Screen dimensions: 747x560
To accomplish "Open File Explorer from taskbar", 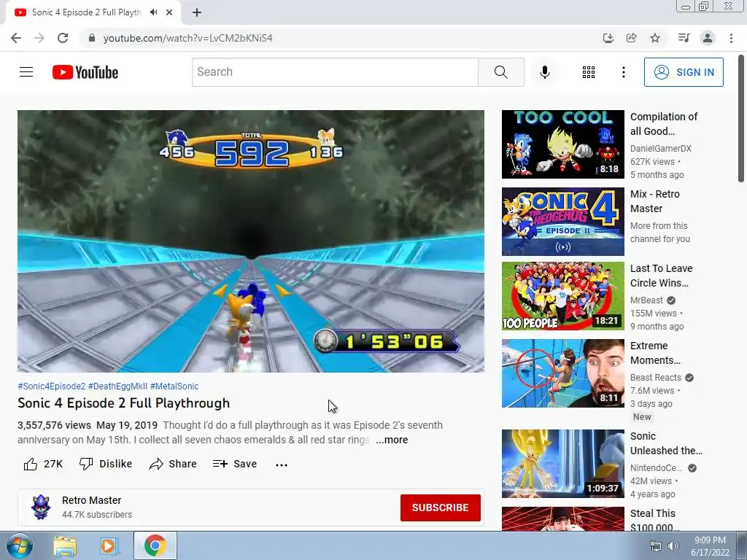I will [65, 546].
